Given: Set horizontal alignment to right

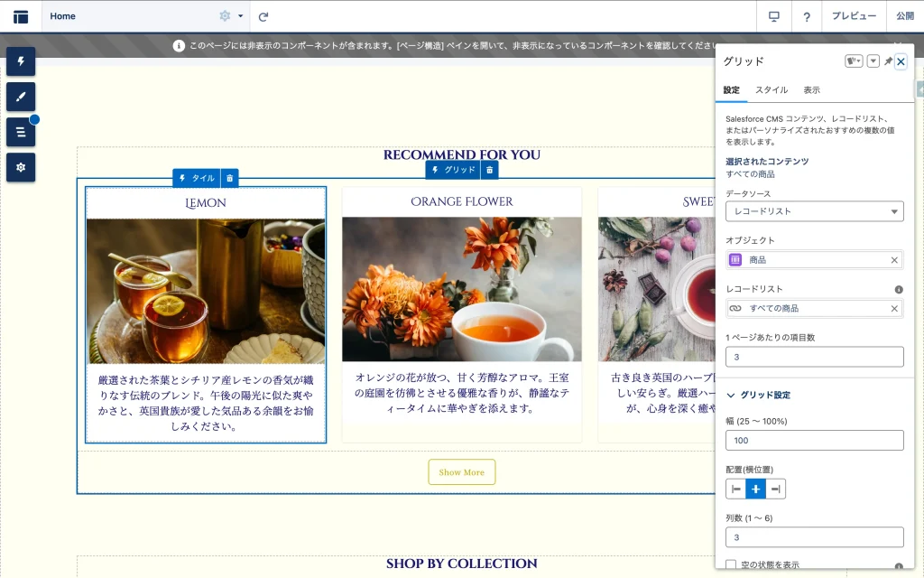Looking at the screenshot, I should [775, 489].
